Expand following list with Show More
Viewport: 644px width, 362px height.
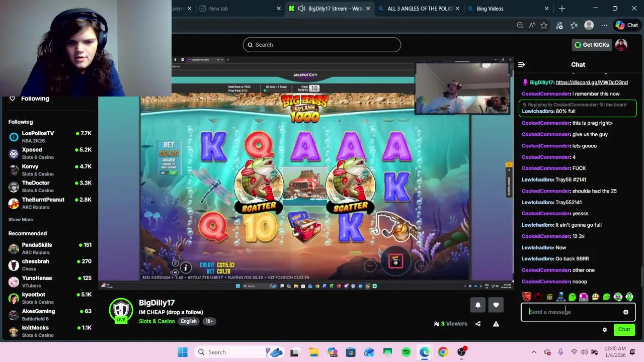tap(21, 220)
